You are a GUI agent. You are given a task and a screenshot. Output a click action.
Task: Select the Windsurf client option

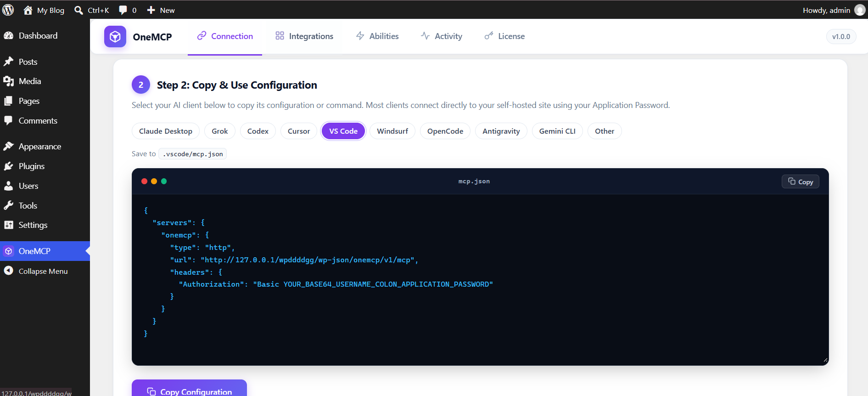[x=392, y=131]
